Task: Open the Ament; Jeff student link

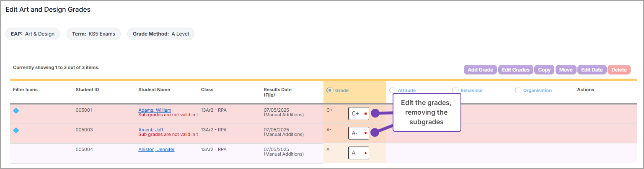Action: point(151,130)
